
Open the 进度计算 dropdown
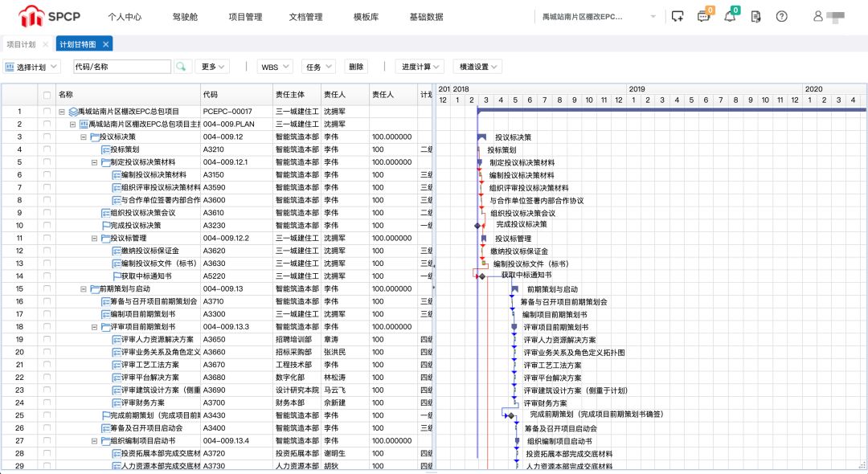pos(420,67)
